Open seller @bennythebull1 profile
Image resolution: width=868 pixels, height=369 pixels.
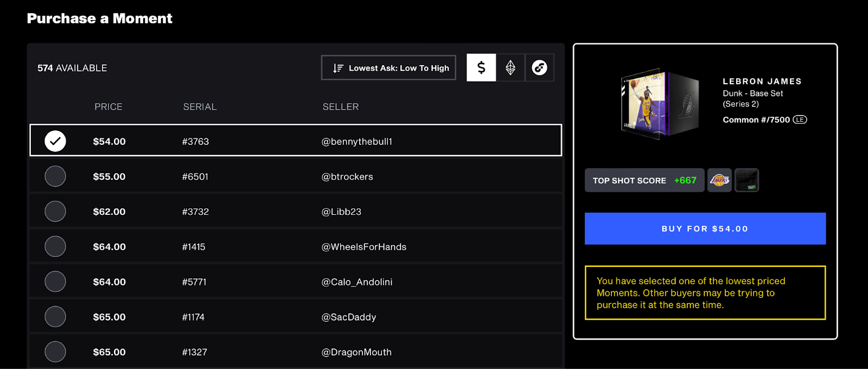(x=357, y=142)
